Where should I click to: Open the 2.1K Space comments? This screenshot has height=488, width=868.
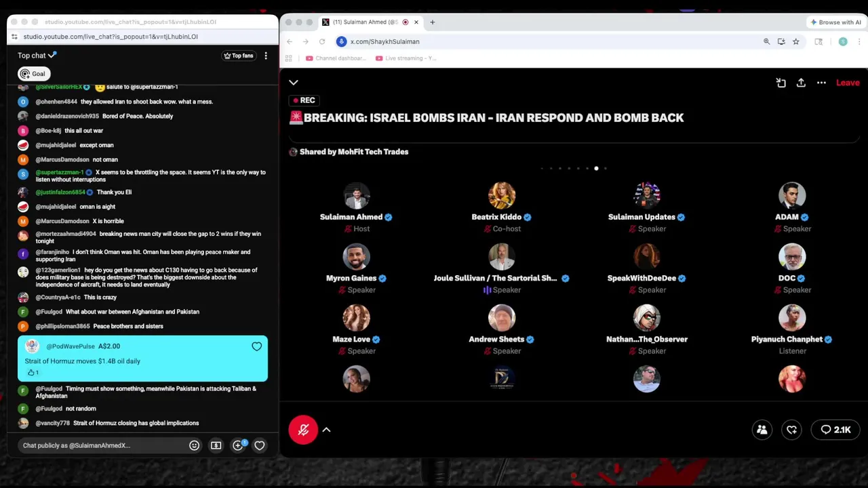pyautogui.click(x=835, y=430)
